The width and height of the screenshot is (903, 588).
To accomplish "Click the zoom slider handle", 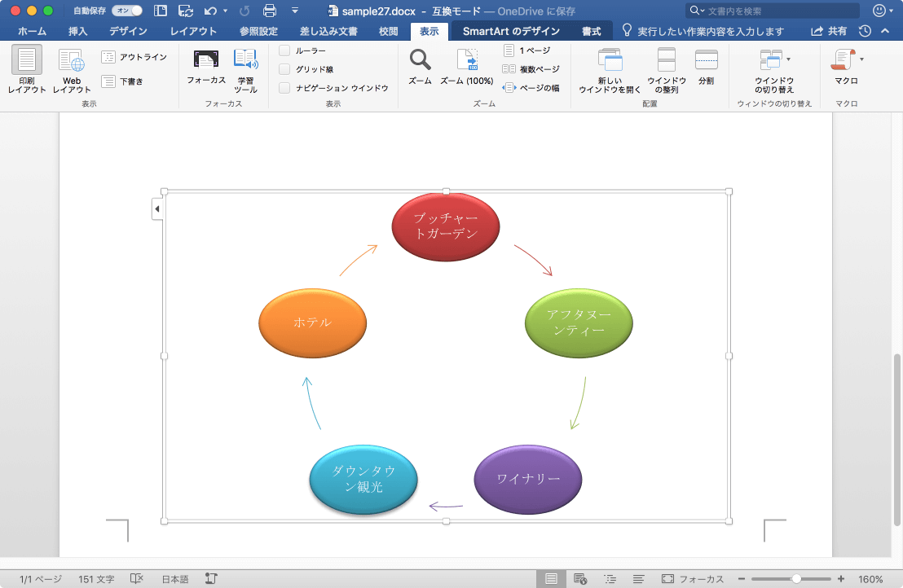I will (x=796, y=579).
